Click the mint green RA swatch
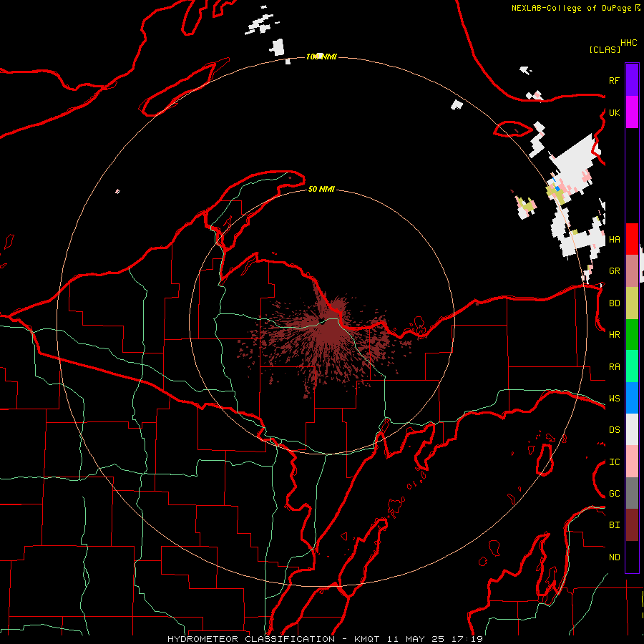This screenshot has width=644, height=644. 632,366
